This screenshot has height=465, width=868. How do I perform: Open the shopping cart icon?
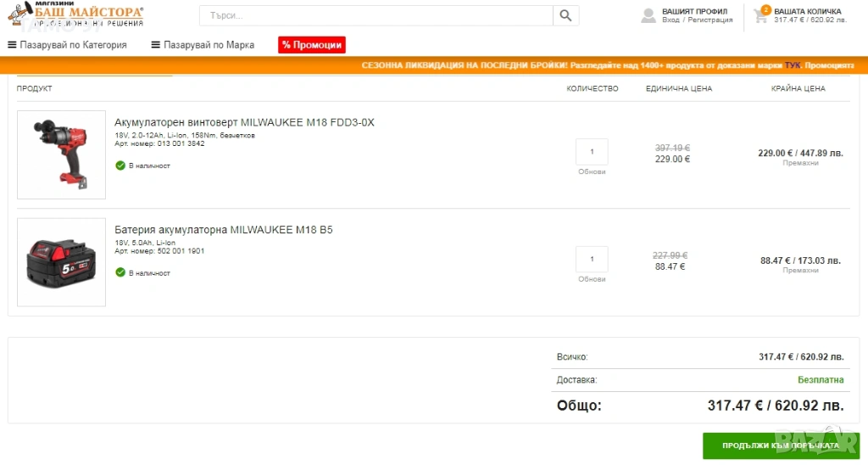click(760, 15)
